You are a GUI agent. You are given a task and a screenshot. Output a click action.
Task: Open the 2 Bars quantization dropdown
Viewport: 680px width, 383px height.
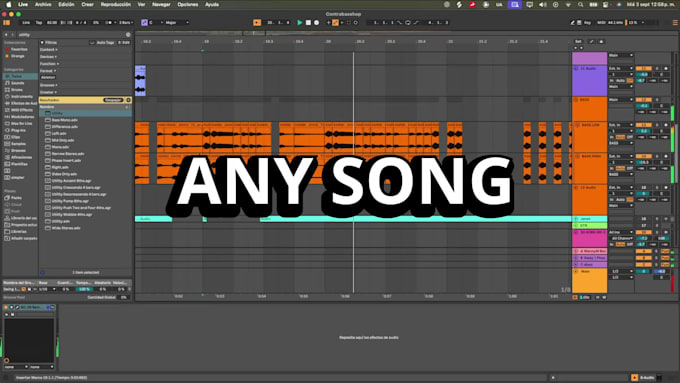point(126,23)
